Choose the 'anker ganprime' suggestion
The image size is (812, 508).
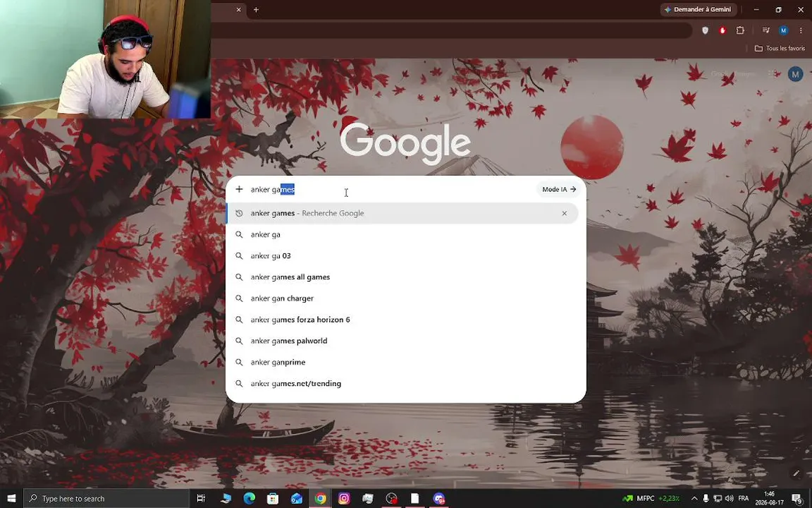(402, 362)
